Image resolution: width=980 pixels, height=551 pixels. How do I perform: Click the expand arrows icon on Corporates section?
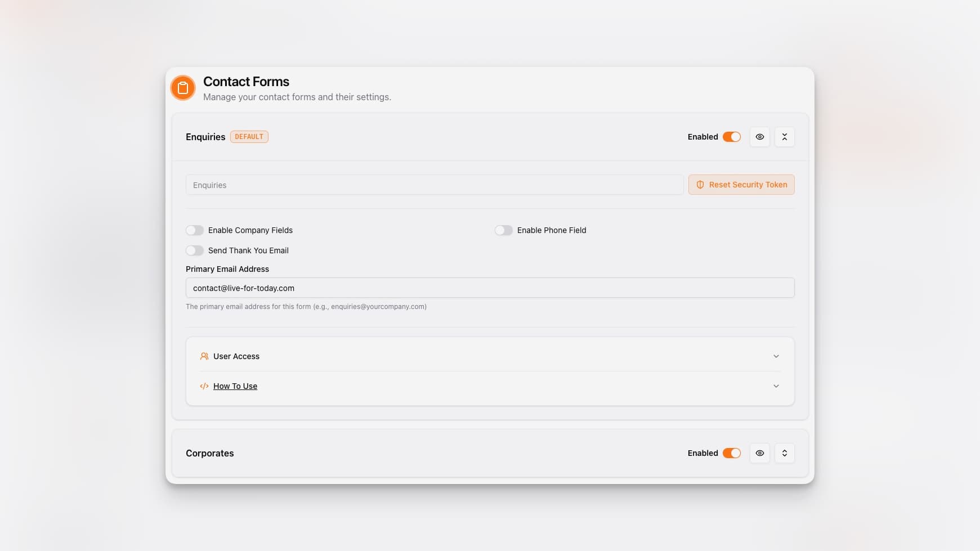784,453
